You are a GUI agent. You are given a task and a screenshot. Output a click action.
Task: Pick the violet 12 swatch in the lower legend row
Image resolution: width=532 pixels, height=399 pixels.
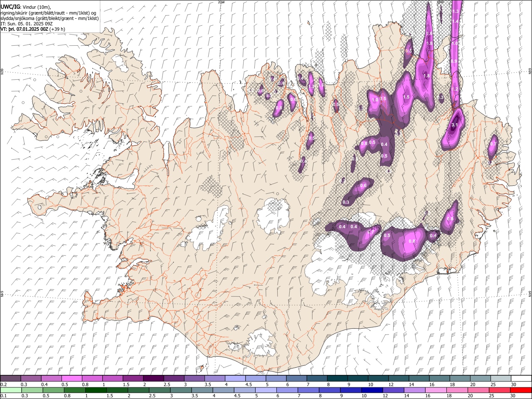point(394,390)
